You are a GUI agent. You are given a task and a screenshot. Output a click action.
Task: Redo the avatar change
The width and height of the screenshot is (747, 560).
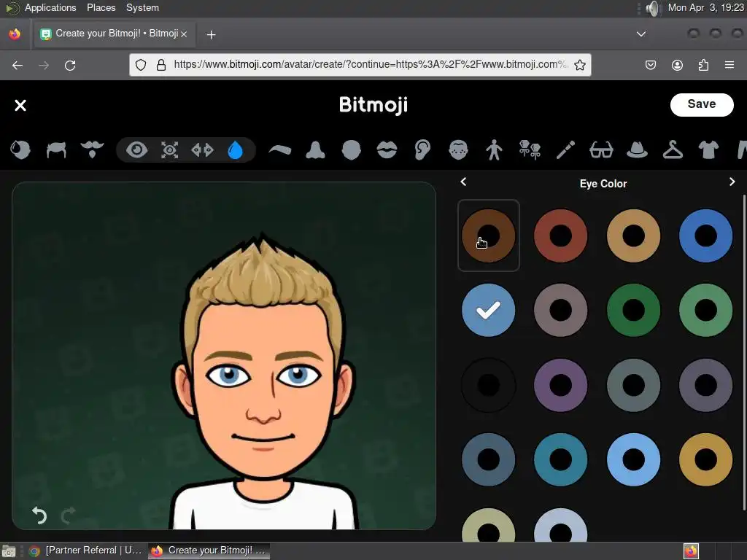pyautogui.click(x=69, y=516)
